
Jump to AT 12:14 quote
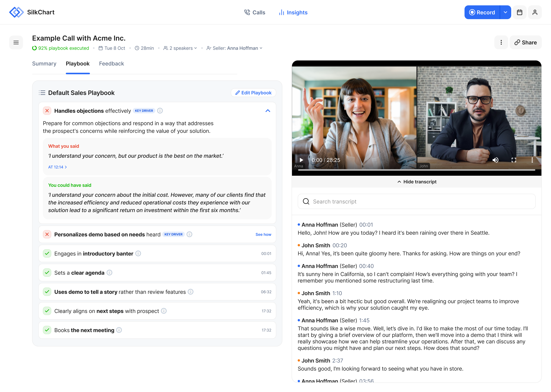pos(57,167)
